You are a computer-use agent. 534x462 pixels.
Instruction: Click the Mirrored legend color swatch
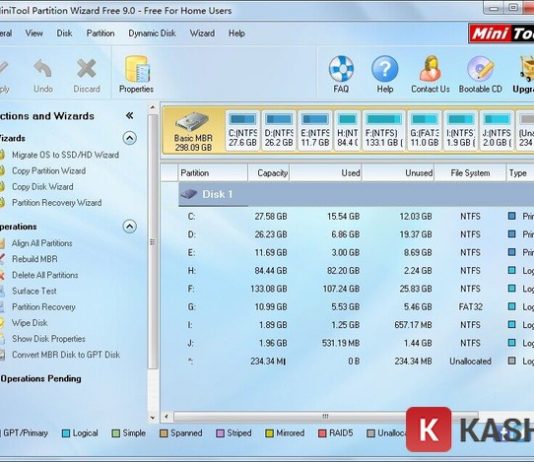click(270, 433)
